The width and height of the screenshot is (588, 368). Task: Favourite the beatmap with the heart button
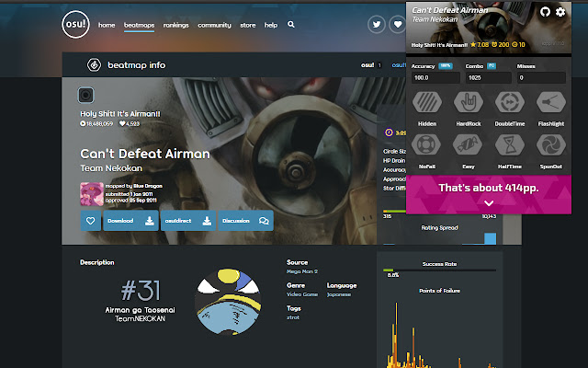(90, 221)
